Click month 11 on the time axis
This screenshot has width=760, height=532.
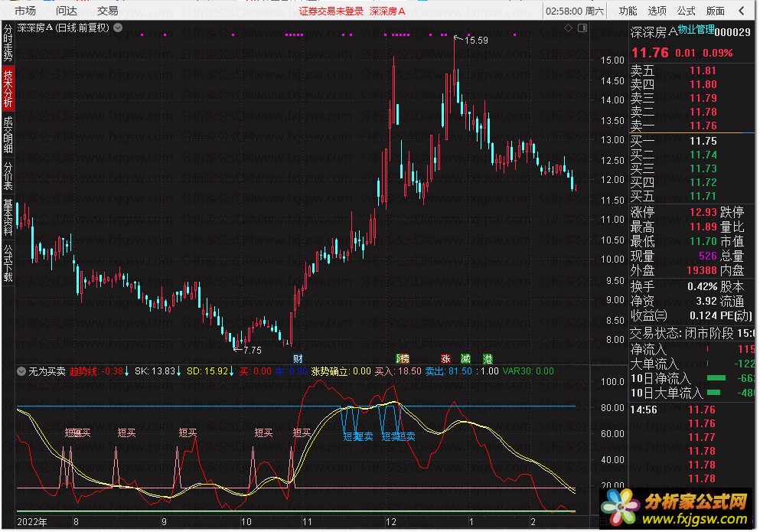coord(307,522)
